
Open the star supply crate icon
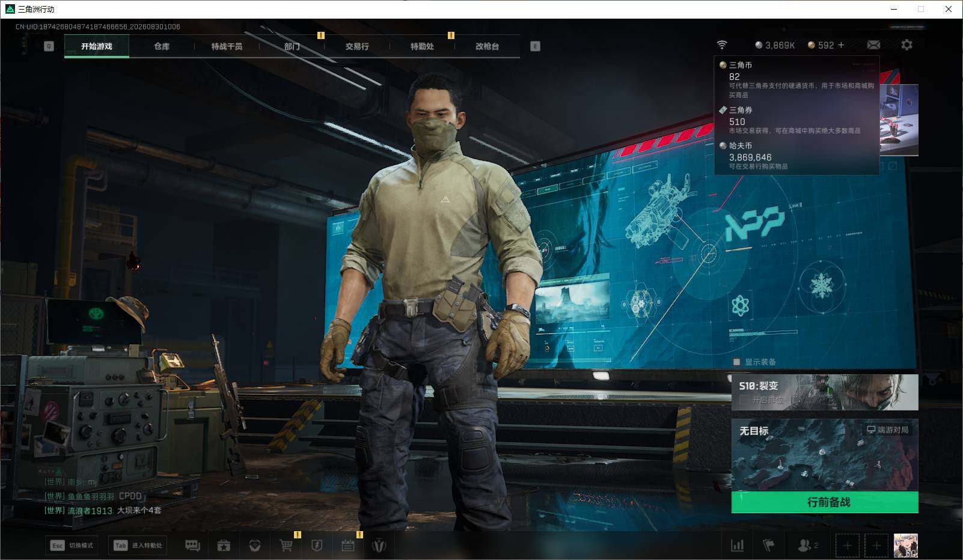(x=224, y=546)
